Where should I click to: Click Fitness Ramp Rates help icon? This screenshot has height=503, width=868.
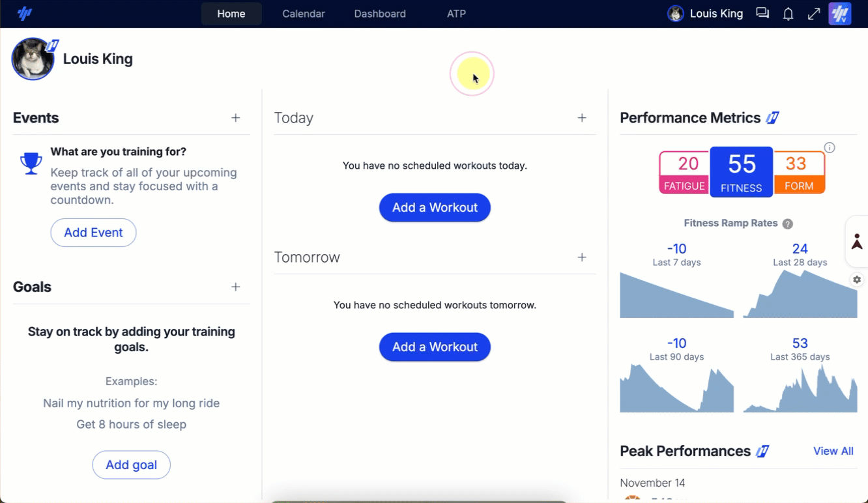788,223
